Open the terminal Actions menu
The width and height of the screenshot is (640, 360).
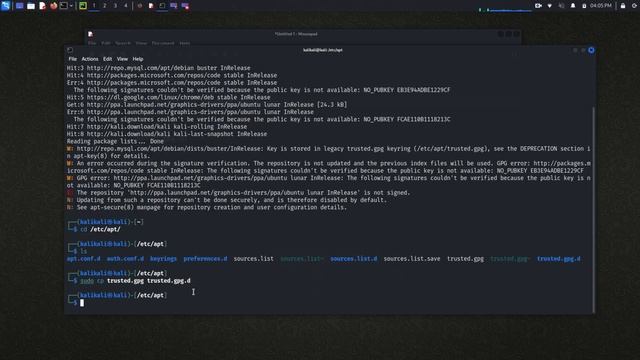[x=90, y=59]
